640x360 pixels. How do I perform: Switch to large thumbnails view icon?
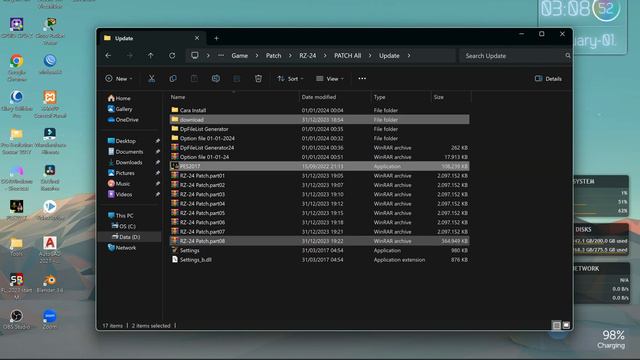point(566,325)
